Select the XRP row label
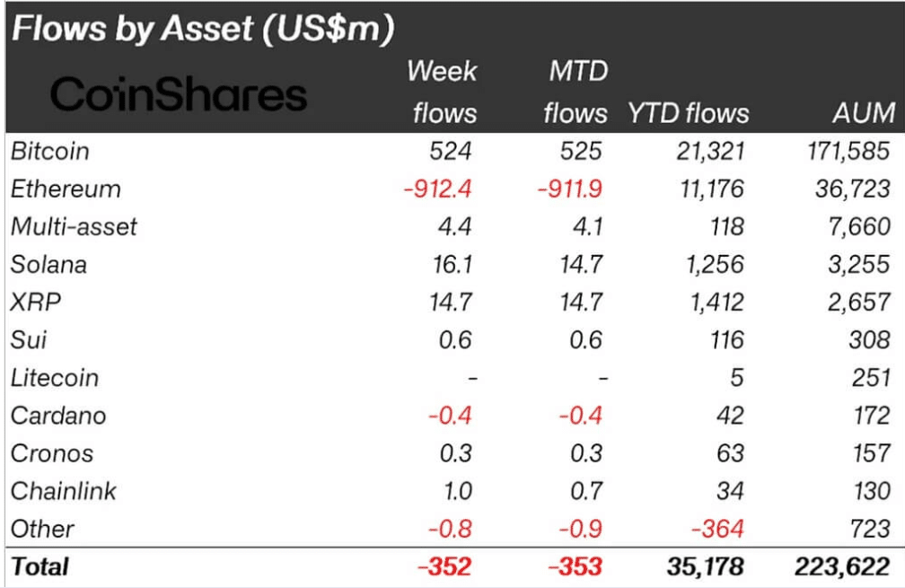 (35, 303)
